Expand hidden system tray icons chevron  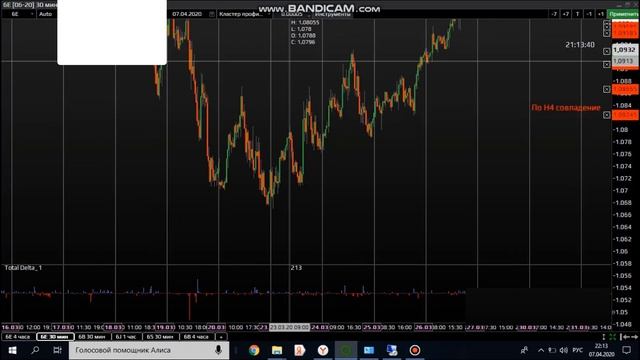[541, 350]
